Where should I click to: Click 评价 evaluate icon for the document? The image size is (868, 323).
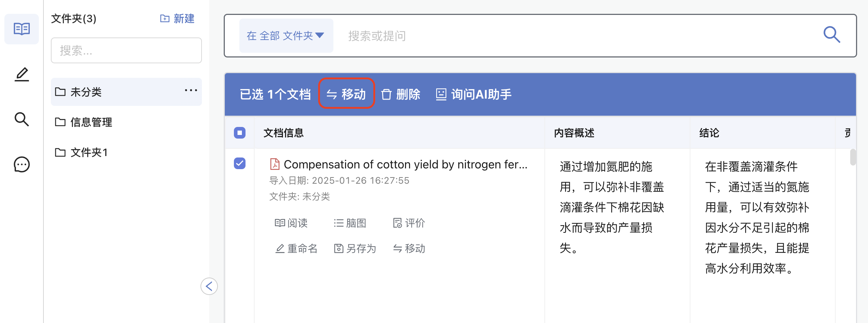pos(409,223)
